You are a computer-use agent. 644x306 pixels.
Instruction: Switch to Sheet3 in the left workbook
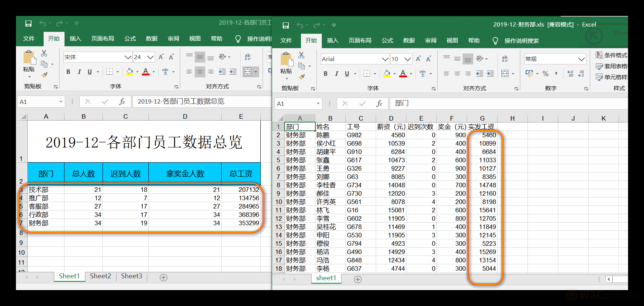[x=131, y=276]
